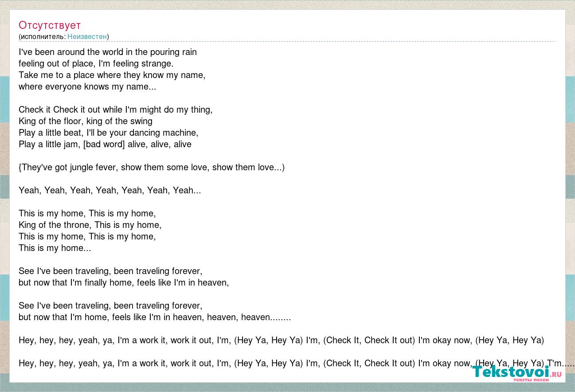The image size is (575, 392).
Task: Click line "Check it Check it out while I'm might do my thing,"
Action: click(116, 110)
